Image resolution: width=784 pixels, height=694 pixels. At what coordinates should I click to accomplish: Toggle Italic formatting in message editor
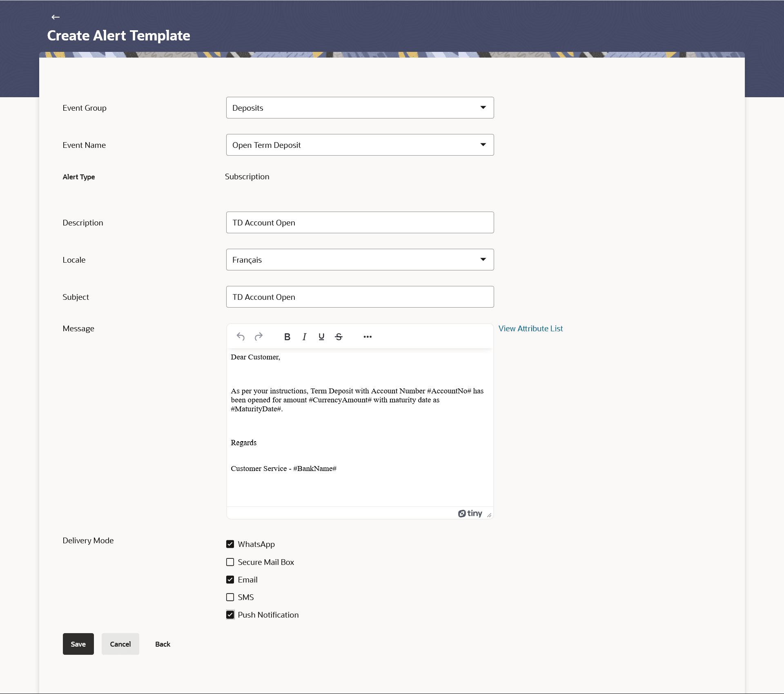tap(304, 337)
